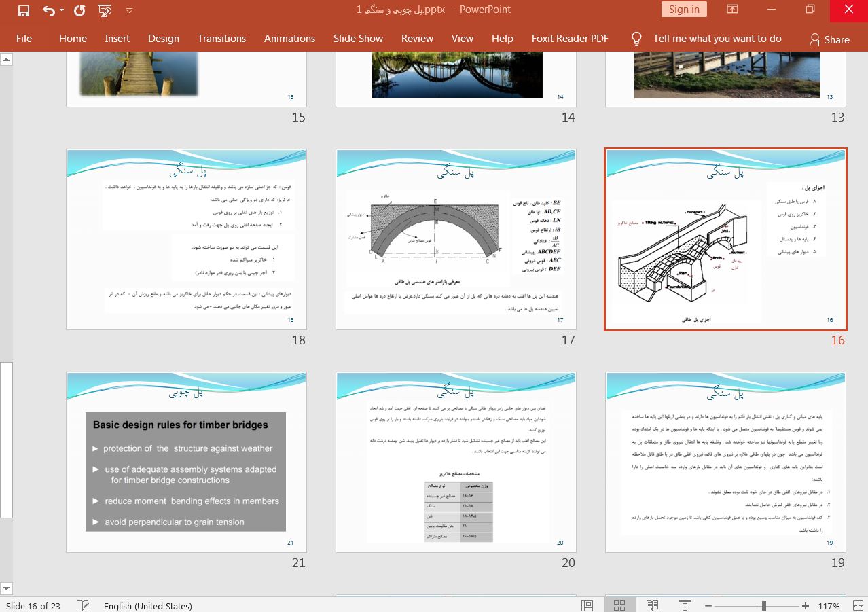Open Reading View from status bar
Screen dimensions: 868x612
tap(652, 605)
